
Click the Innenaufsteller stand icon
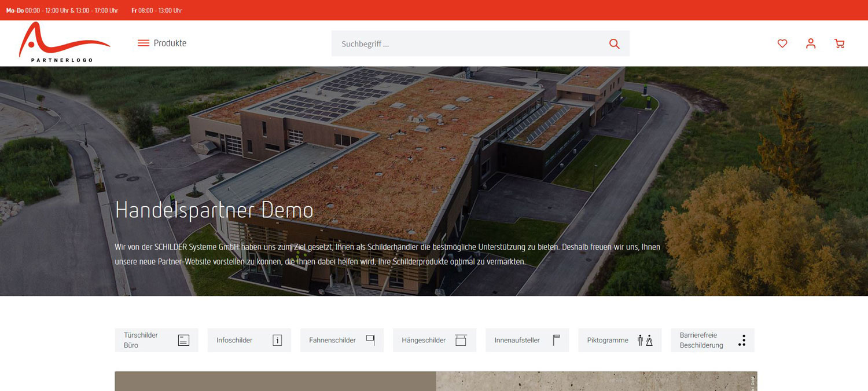coord(556,340)
